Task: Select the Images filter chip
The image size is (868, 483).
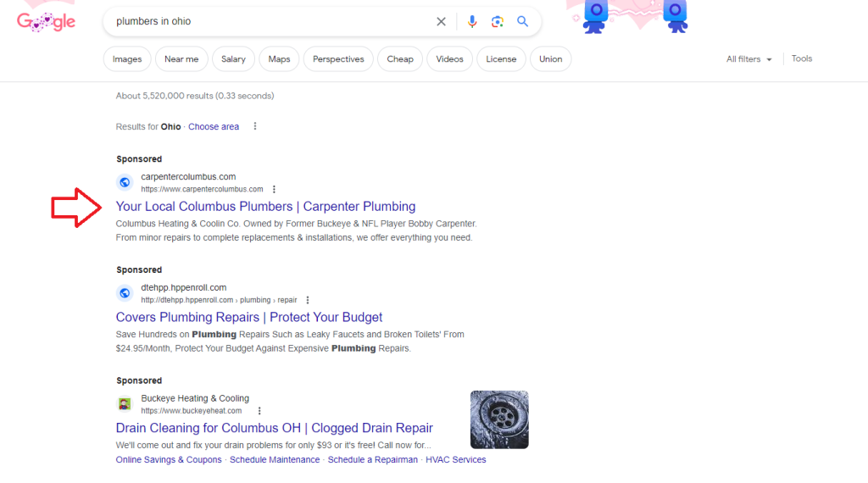Action: click(127, 59)
